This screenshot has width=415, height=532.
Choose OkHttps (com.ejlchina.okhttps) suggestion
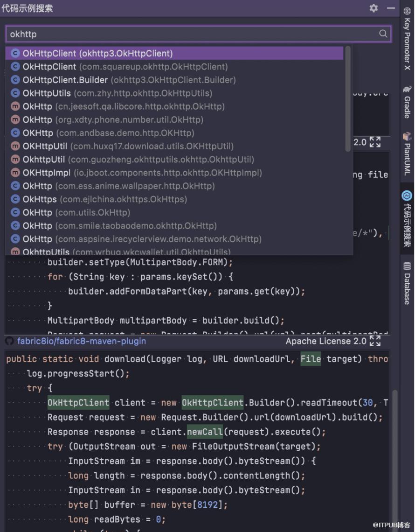tap(40, 199)
